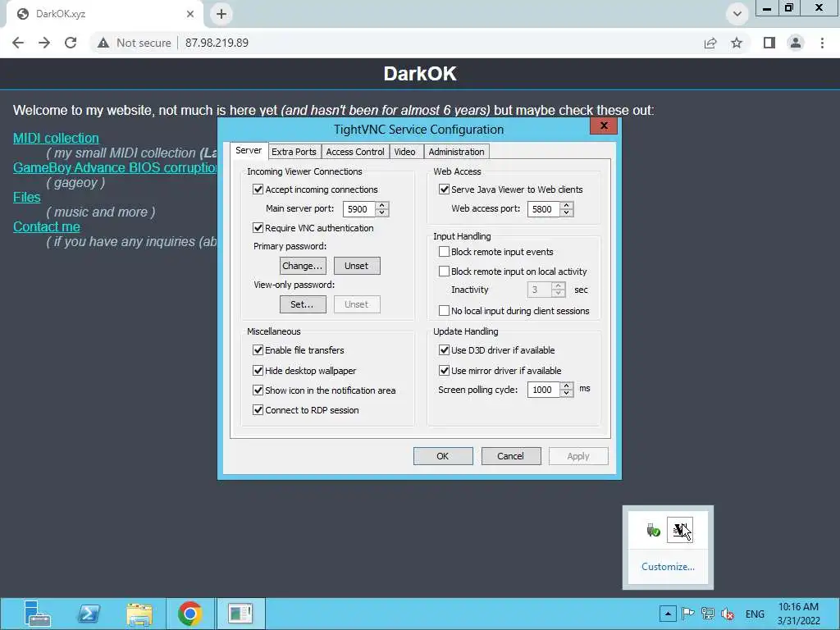Close TightVNC Service Configuration dialog
The height and width of the screenshot is (630, 840).
coord(604,126)
